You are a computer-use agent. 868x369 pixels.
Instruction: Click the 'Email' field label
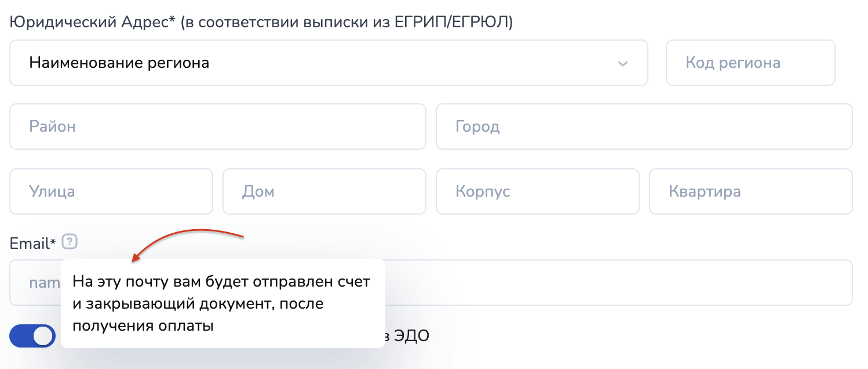tap(29, 244)
